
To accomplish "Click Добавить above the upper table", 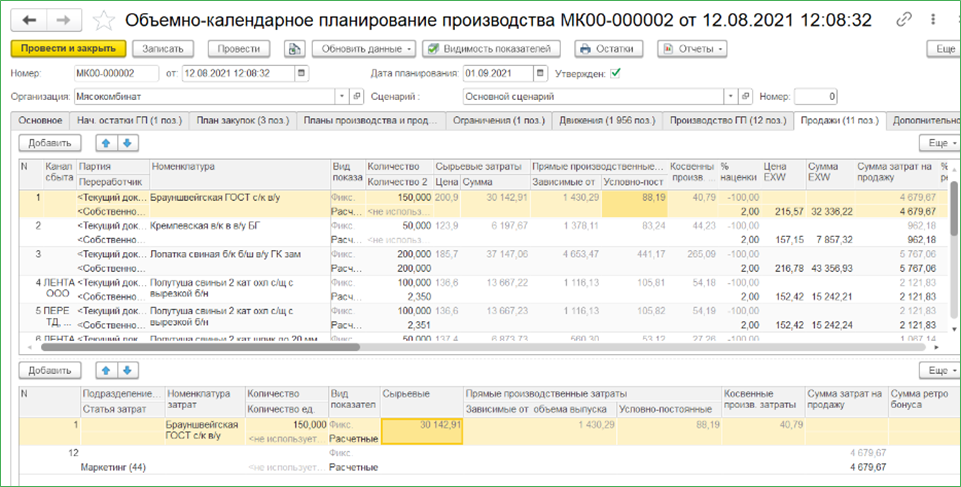I will (50, 143).
